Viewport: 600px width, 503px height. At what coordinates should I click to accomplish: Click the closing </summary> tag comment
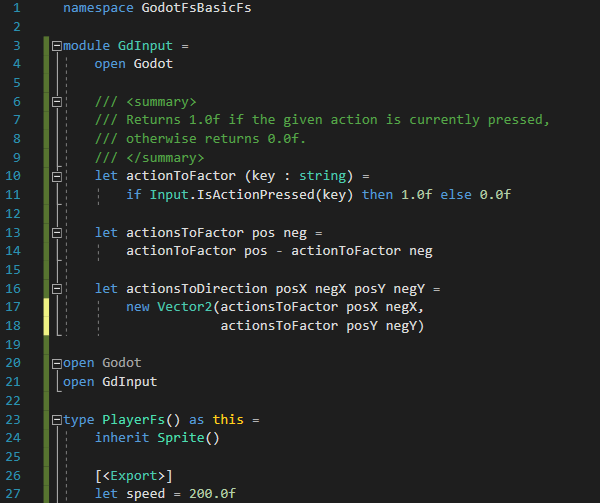[149, 158]
